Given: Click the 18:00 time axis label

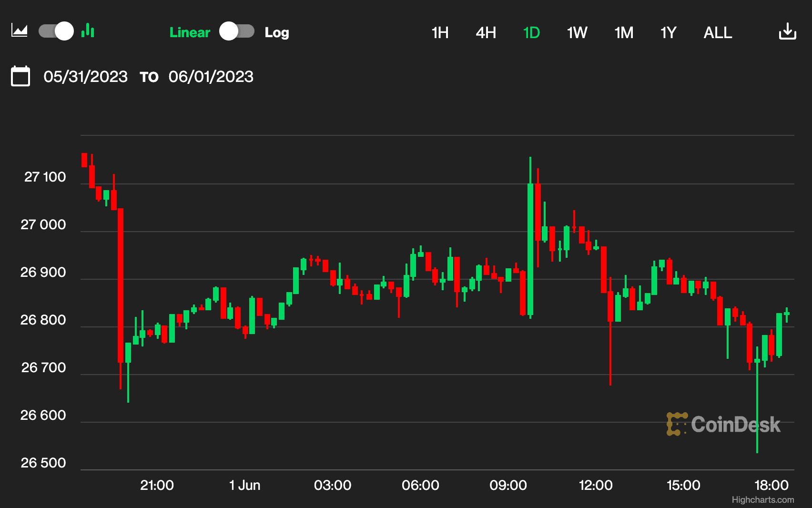Looking at the screenshot, I should click(x=771, y=485).
